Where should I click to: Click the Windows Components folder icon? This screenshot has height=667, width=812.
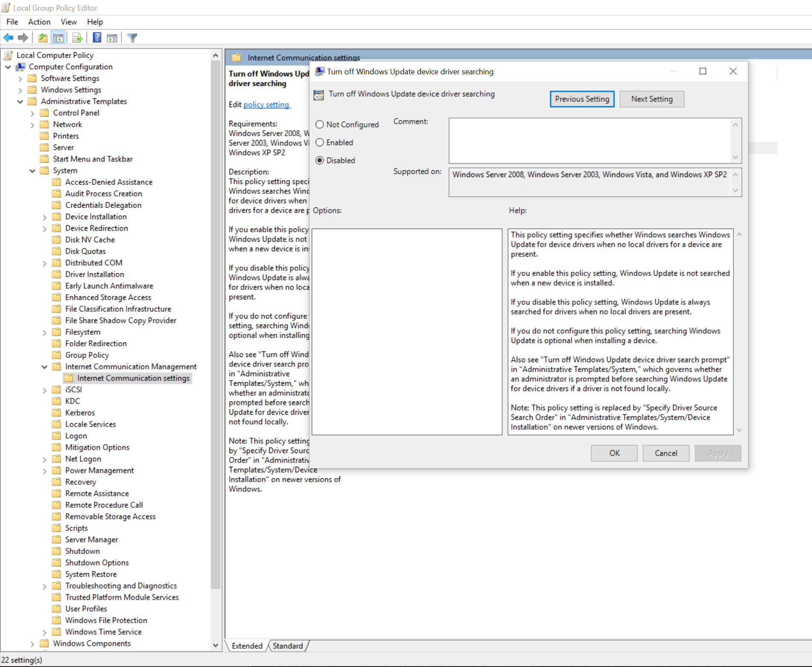(x=44, y=643)
